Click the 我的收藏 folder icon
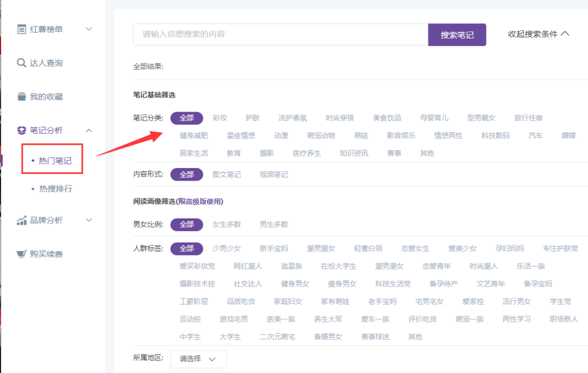The width and height of the screenshot is (588, 373). point(22,97)
